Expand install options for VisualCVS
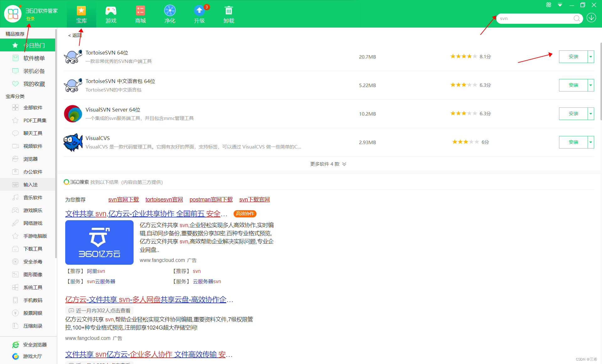This screenshot has width=602, height=364. click(x=591, y=142)
